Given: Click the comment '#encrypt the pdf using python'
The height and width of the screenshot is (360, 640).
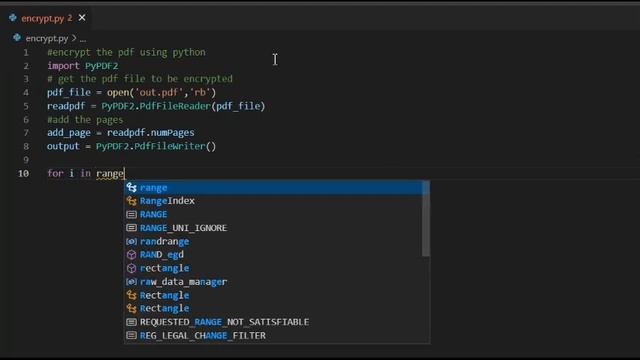Looking at the screenshot, I should 127,52.
